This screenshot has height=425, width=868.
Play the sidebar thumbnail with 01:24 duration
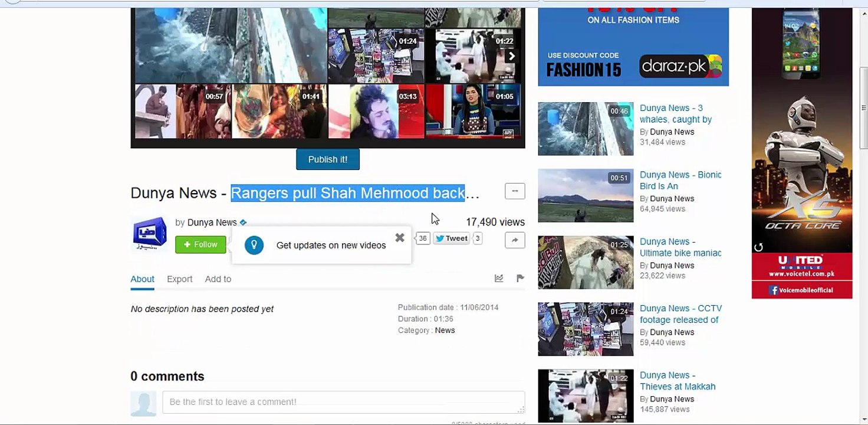[x=586, y=329]
